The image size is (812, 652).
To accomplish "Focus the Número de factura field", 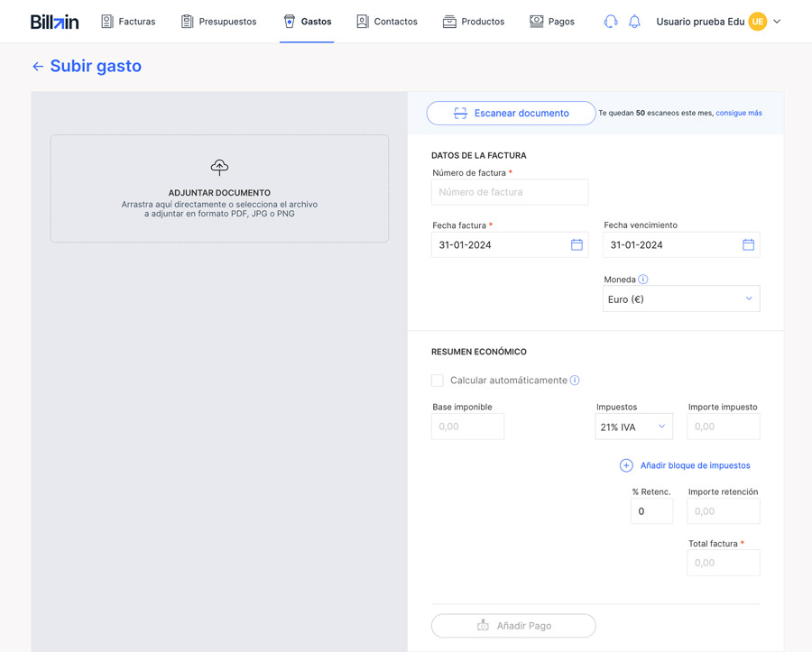I will pos(510,192).
